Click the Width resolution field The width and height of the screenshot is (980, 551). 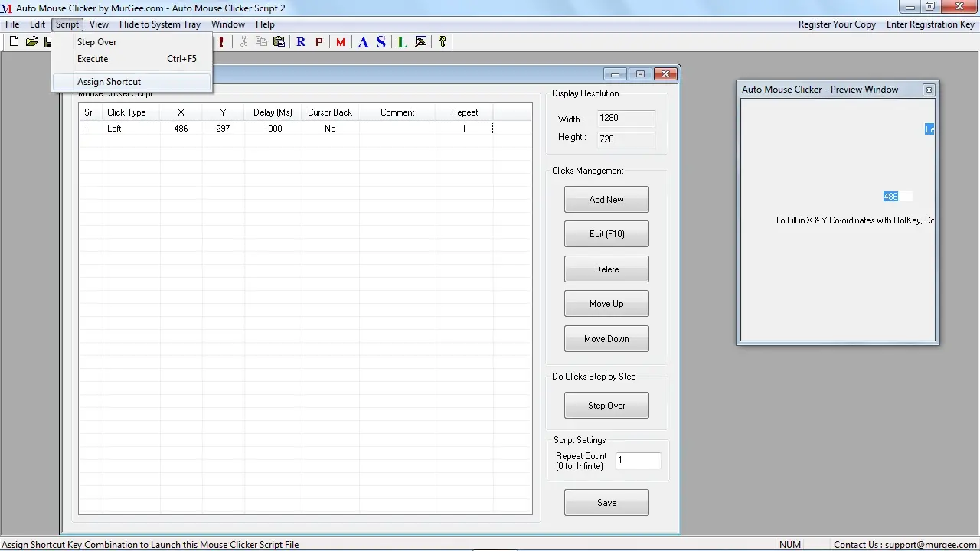click(x=626, y=119)
